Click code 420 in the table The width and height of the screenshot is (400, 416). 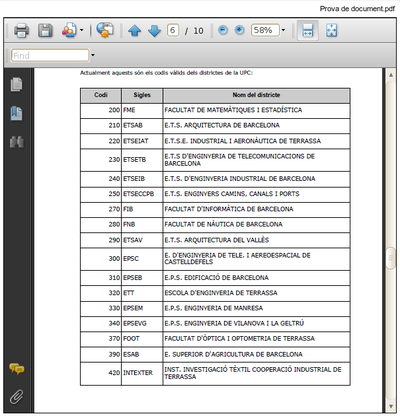(x=114, y=373)
